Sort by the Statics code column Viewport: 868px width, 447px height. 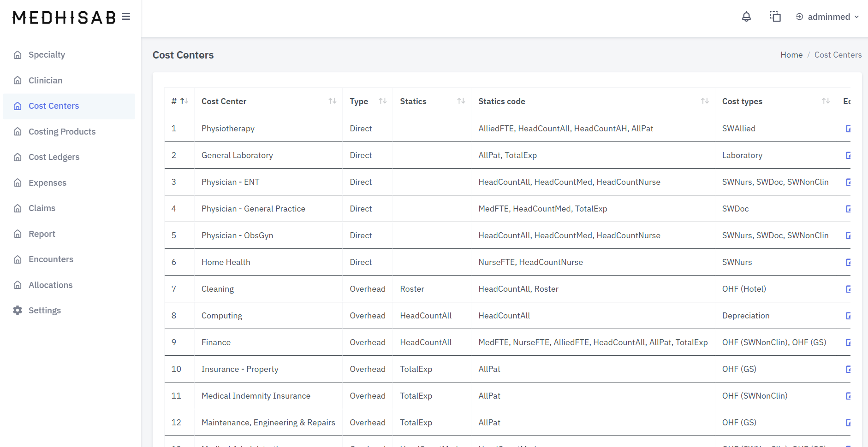click(x=704, y=101)
